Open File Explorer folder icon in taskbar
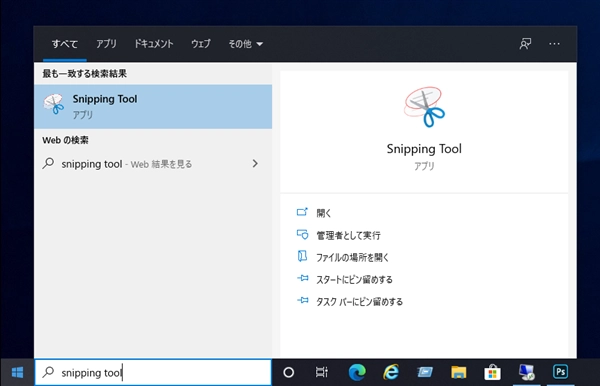 (458, 372)
